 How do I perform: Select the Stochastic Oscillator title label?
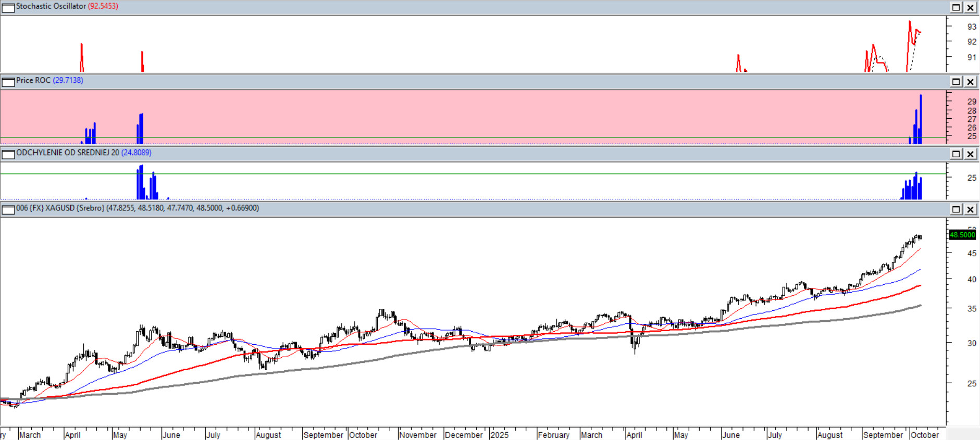point(51,6)
